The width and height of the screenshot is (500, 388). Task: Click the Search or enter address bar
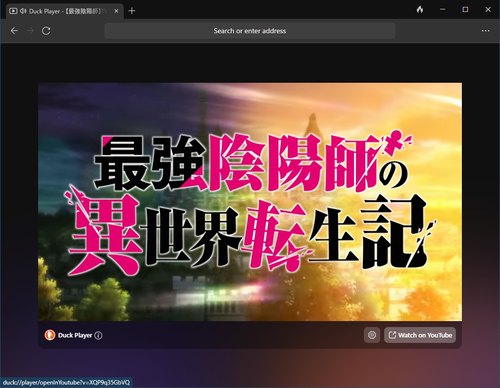pyautogui.click(x=250, y=31)
